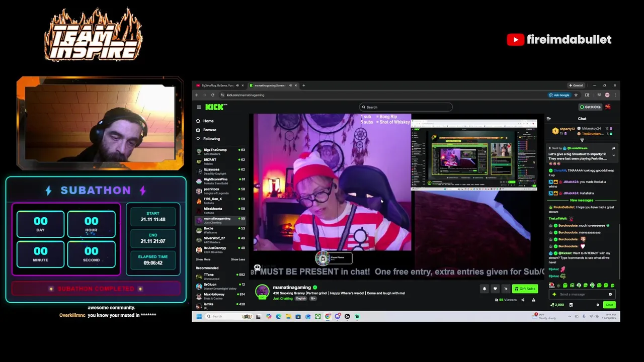The height and width of the screenshot is (362, 644).
Task: Collapse the pinned shoutout message arrow in chat
Action: (x=614, y=155)
